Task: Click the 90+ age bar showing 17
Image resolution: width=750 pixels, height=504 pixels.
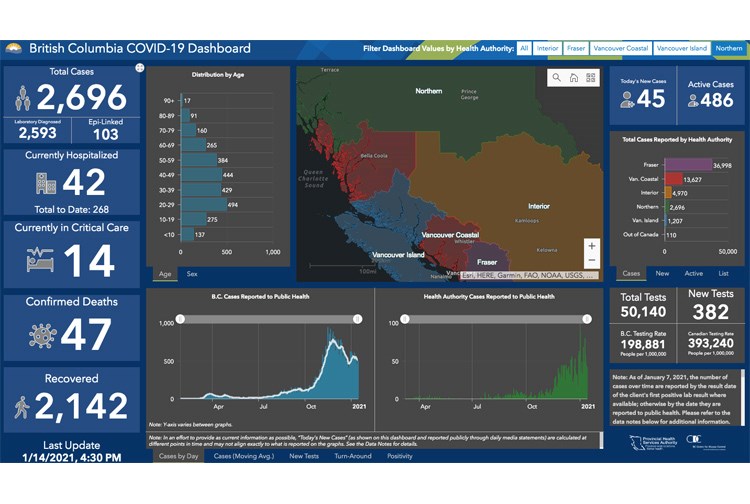Action: (182, 100)
